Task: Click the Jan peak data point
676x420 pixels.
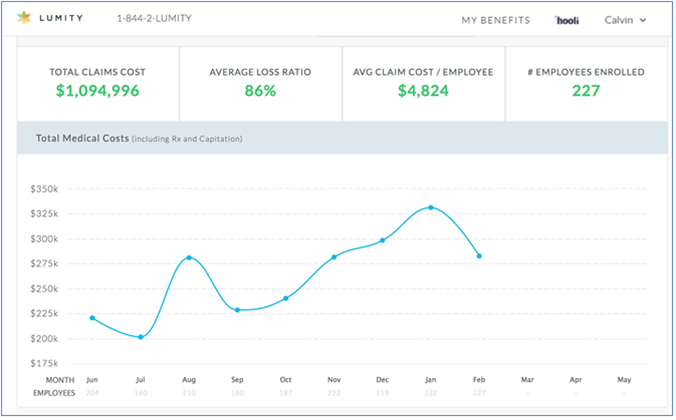Action: coord(431,208)
